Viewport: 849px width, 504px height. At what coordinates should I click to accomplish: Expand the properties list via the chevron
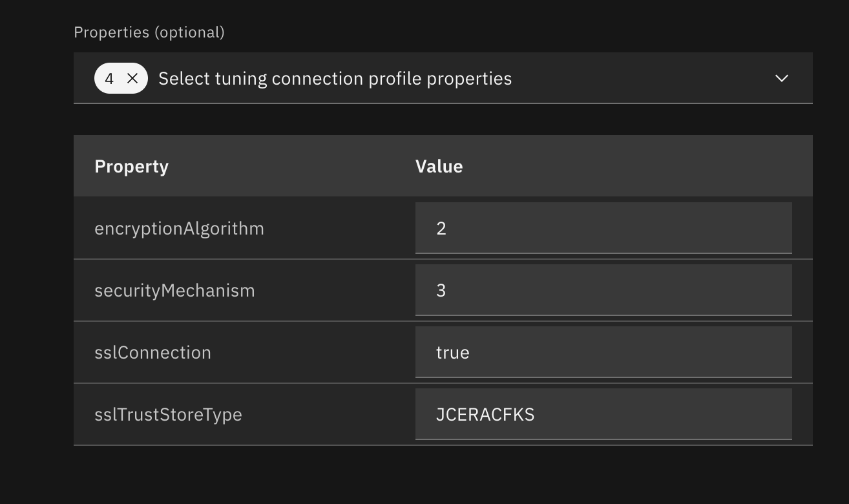coord(781,78)
